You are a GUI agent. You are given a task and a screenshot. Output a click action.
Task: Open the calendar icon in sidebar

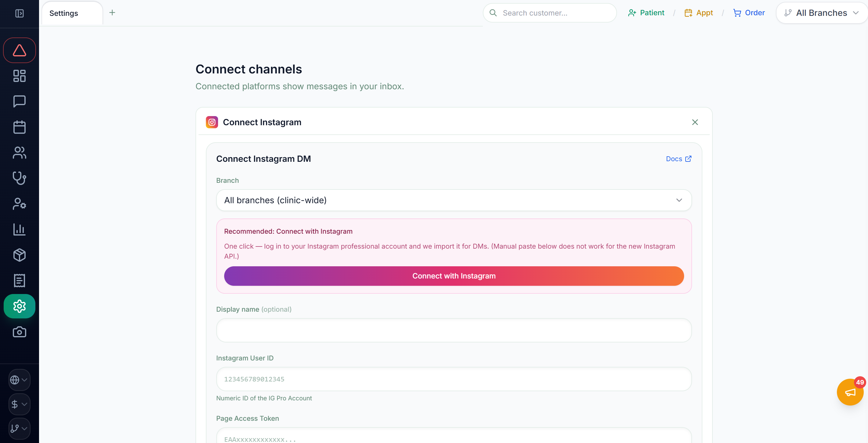click(19, 127)
